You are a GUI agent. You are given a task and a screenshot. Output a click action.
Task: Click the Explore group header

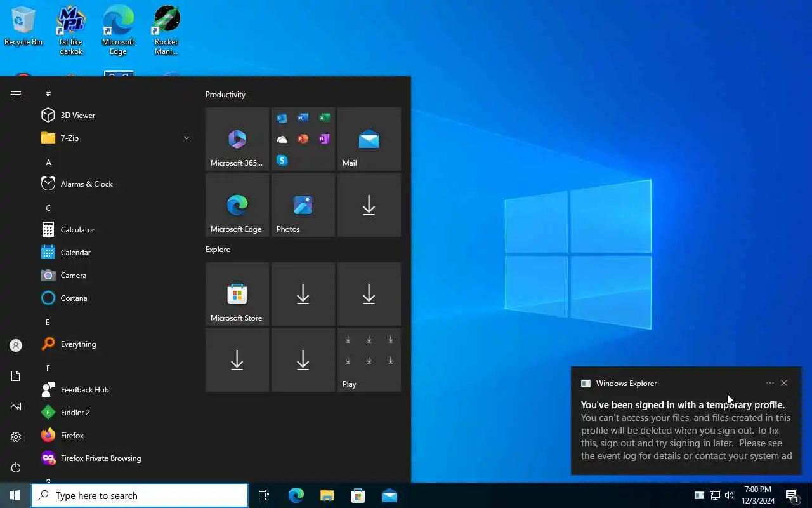tap(218, 249)
